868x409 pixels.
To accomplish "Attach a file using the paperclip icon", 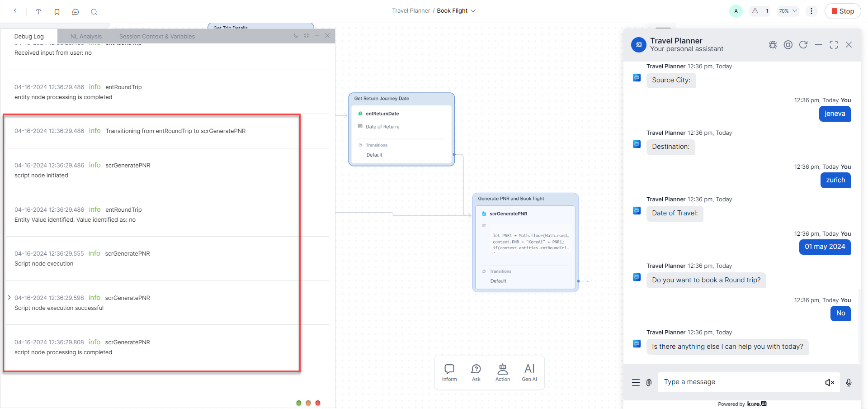I will point(649,382).
